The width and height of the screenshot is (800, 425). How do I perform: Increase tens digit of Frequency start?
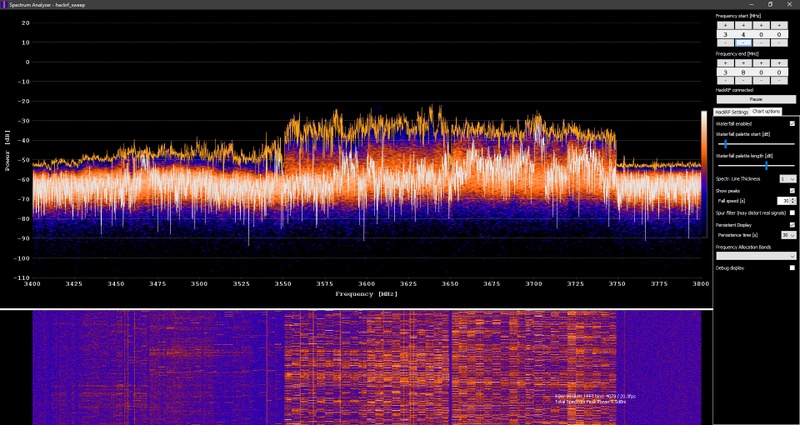pyautogui.click(x=761, y=26)
